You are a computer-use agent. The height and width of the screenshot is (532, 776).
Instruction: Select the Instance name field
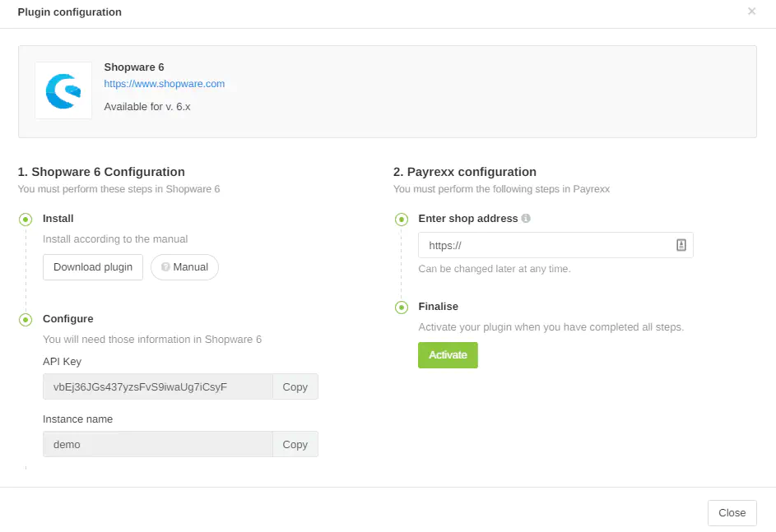click(157, 445)
